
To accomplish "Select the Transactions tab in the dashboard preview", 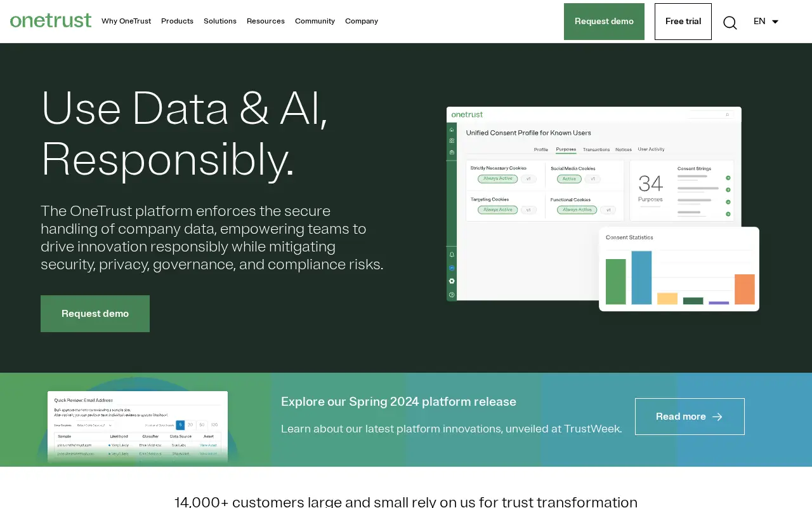I will coord(596,150).
